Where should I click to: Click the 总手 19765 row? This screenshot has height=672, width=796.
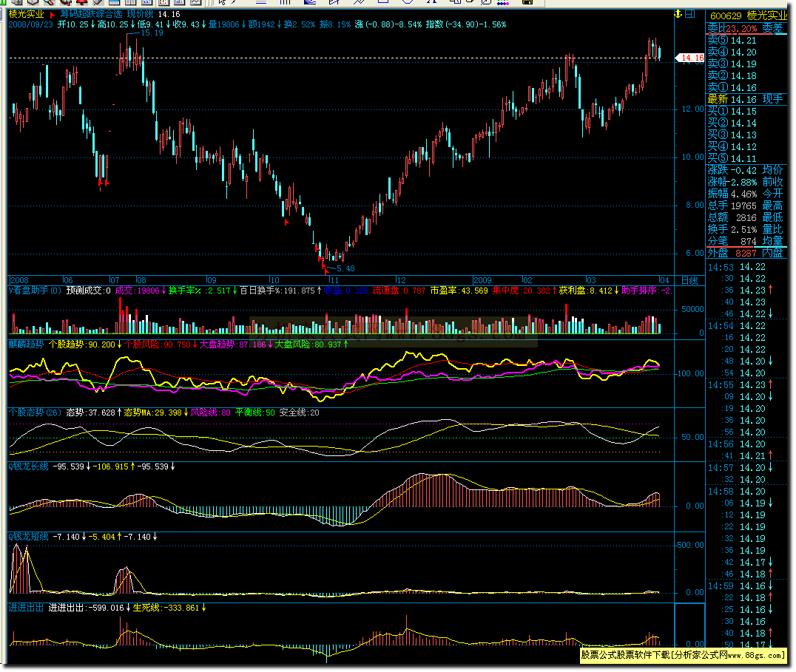tap(732, 206)
